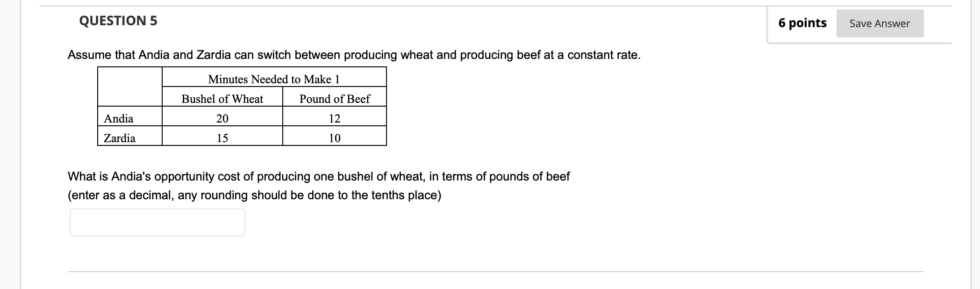Select the Pound of Beef column header
Viewport: 980px width, 289px height.
[335, 98]
